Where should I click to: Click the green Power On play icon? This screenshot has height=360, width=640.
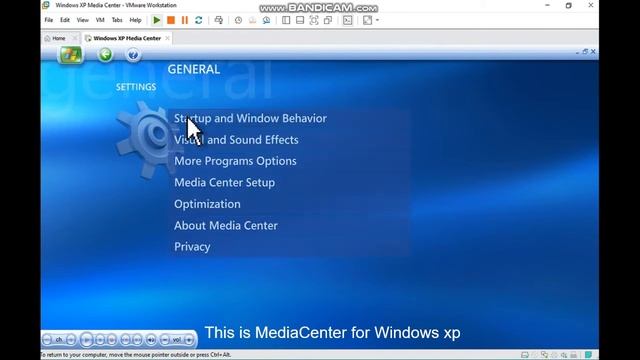pyautogui.click(x=156, y=20)
